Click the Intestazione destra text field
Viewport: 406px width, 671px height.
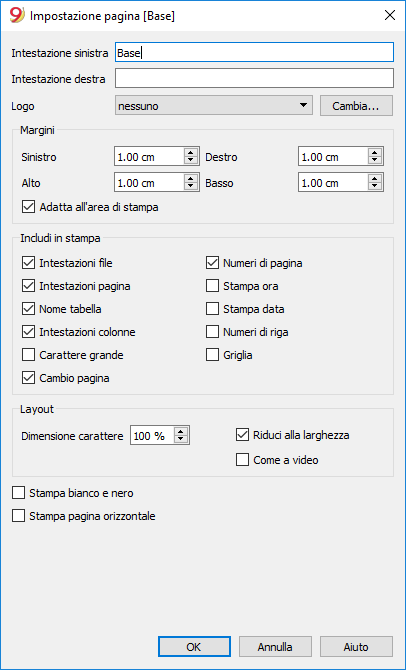point(254,79)
